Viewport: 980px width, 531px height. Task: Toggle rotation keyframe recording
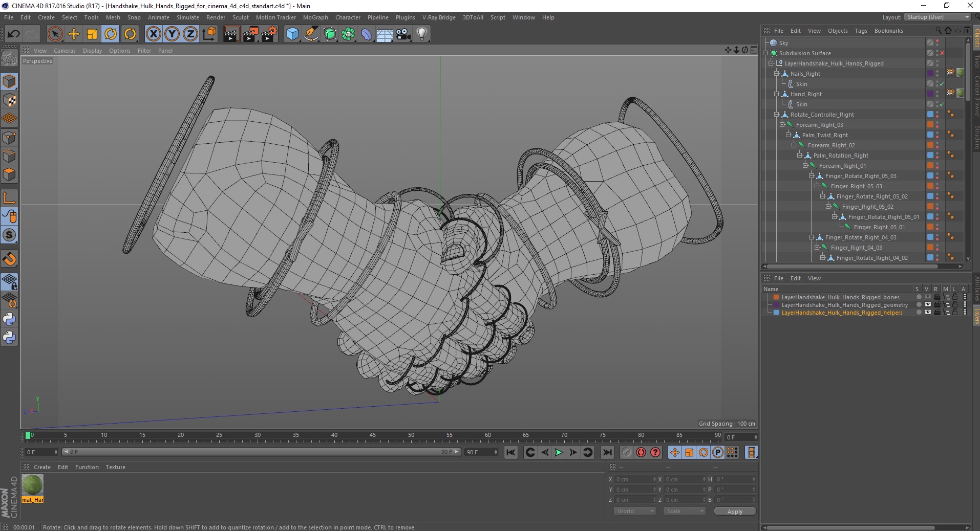coord(703,452)
